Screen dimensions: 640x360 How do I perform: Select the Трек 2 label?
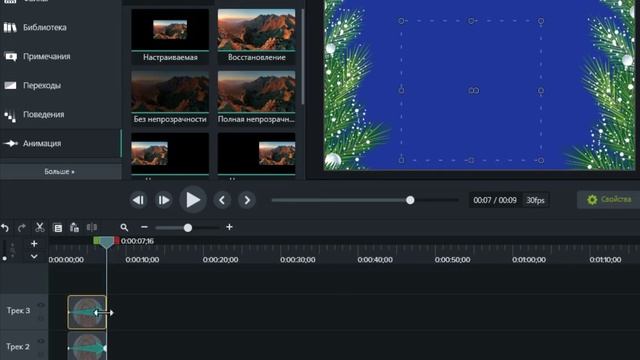coord(18,347)
